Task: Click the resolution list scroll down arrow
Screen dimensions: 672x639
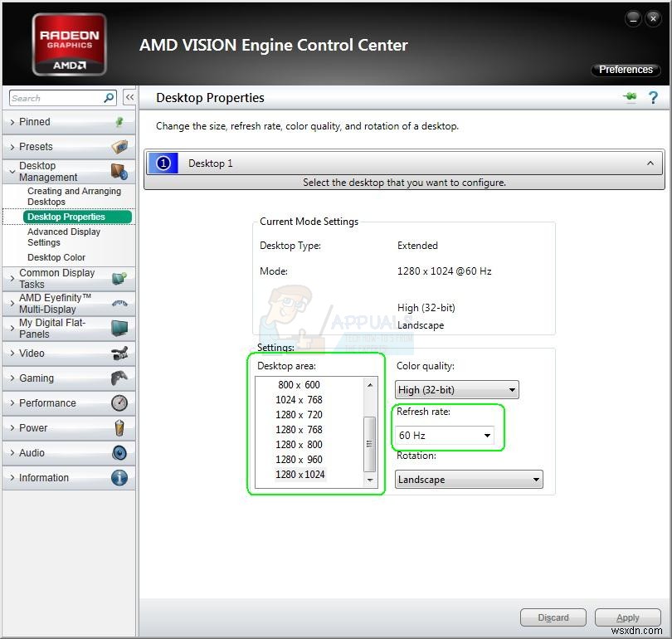Action: [x=370, y=480]
